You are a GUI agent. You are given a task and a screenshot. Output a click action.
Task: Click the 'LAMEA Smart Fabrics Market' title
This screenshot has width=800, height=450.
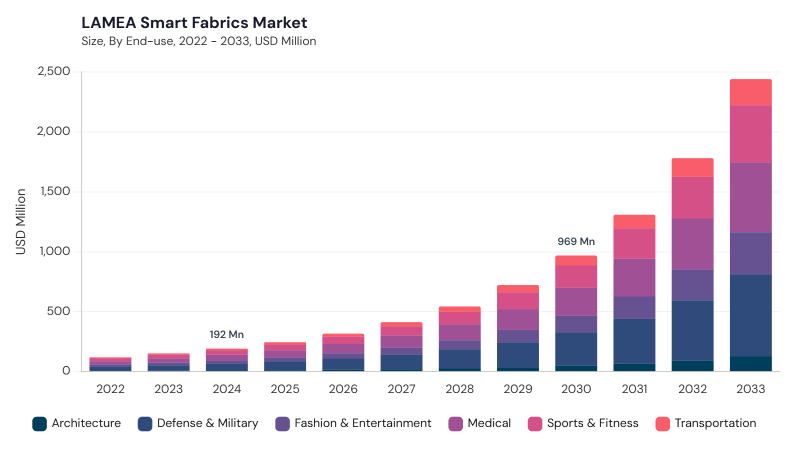[194, 22]
